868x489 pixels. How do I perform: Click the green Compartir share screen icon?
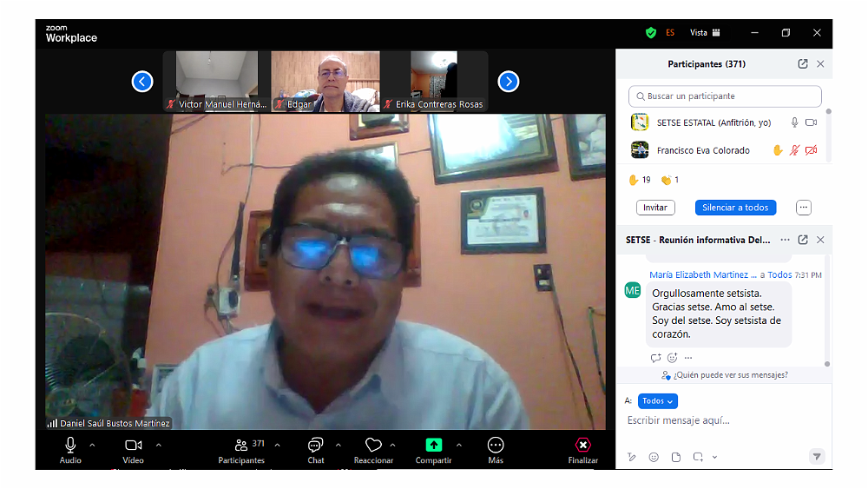[x=433, y=445]
